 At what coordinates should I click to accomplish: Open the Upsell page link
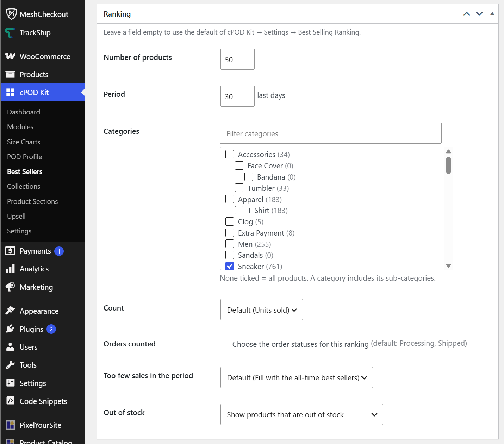tap(16, 216)
